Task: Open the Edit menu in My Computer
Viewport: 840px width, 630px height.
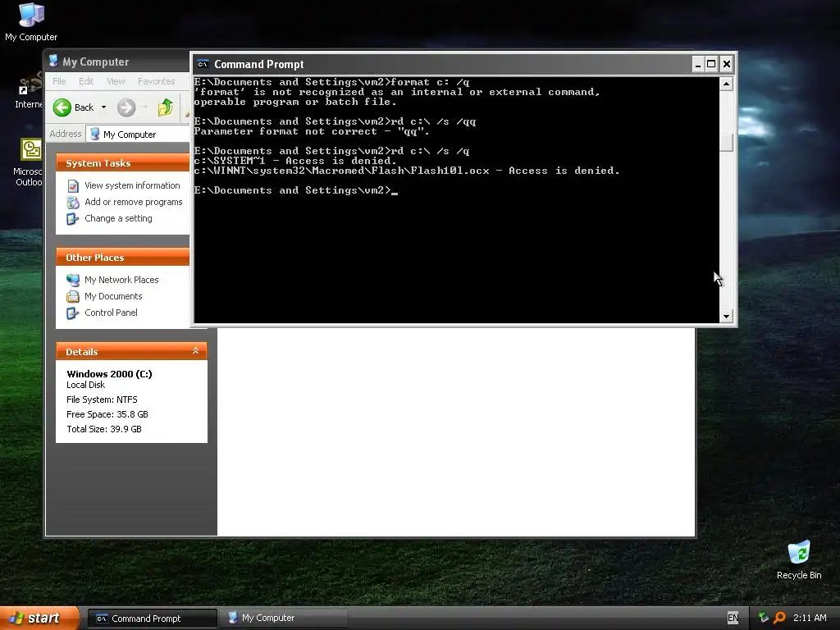Action: pos(85,81)
